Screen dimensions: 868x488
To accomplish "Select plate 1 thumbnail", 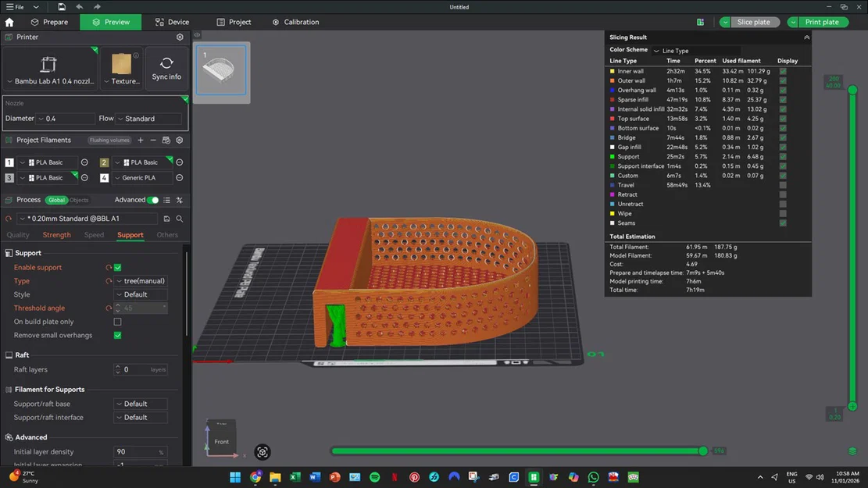I will click(221, 70).
